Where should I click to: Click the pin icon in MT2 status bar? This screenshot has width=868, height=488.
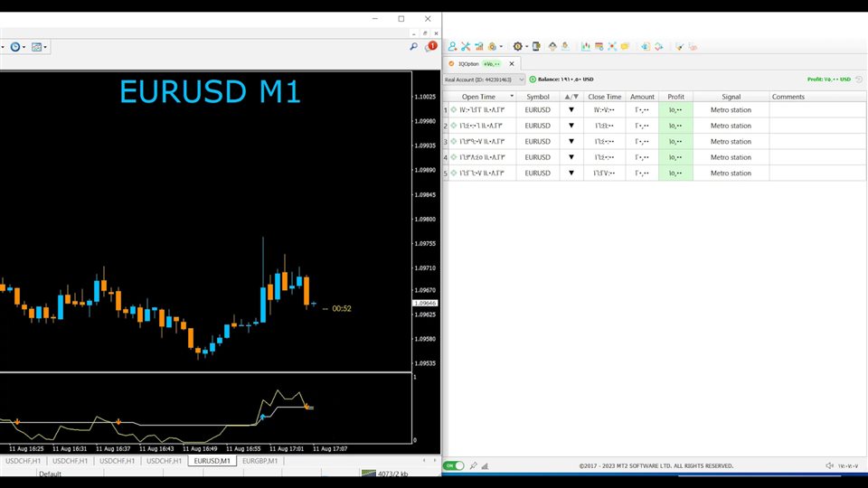click(473, 466)
